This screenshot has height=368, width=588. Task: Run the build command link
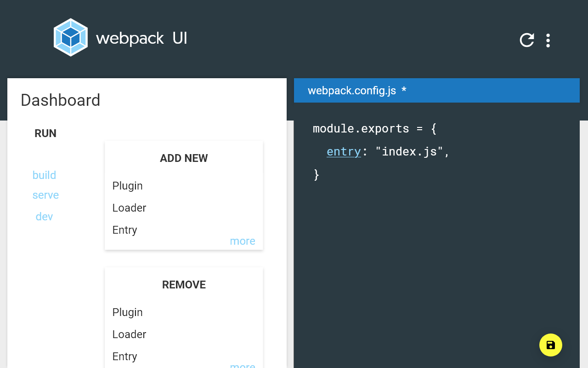(x=44, y=175)
